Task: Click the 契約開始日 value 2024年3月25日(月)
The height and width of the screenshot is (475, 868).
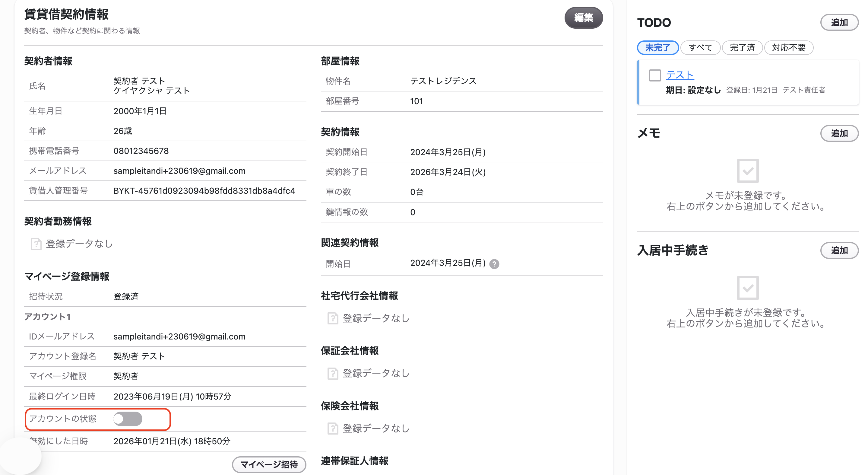Action: pos(448,152)
